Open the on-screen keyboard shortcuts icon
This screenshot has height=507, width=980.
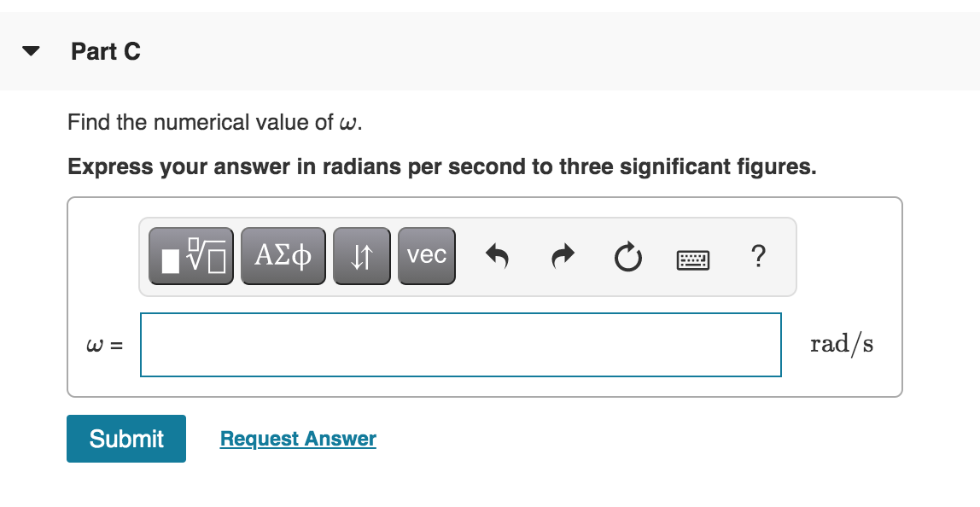[x=692, y=259]
